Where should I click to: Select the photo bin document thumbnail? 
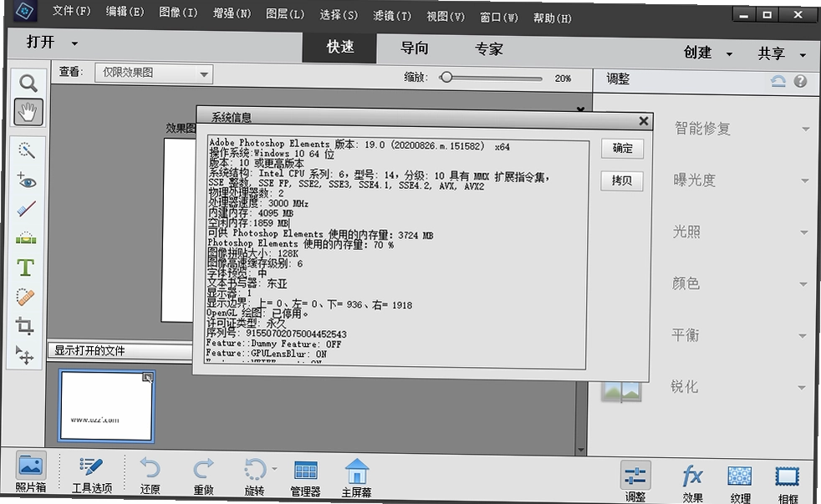(x=107, y=405)
